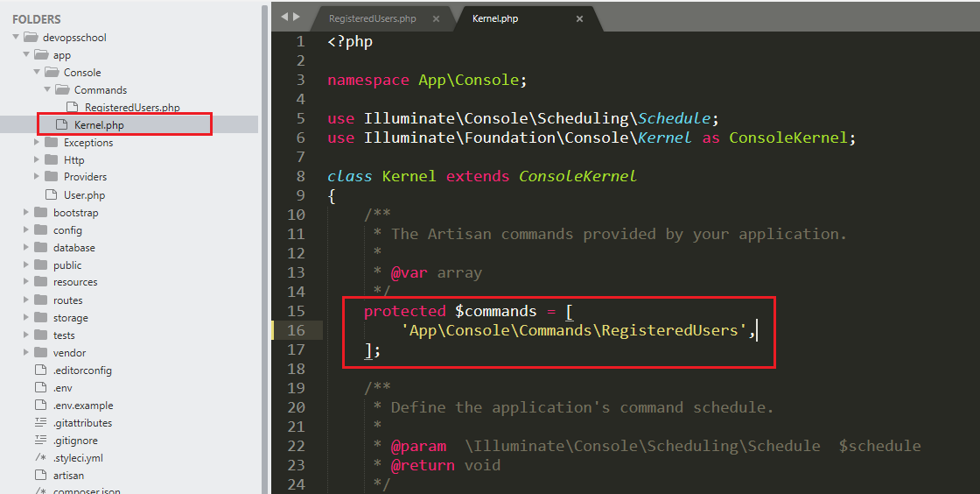980x494 pixels.
Task: Open RegisteredUsers.php in the sidebar
Action: 131,108
